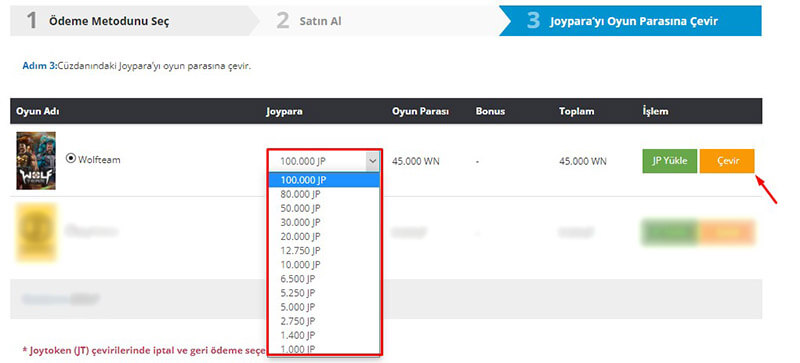The image size is (800, 363).
Task: Click the Wolfteam game cover thumbnail
Action: pos(36,161)
